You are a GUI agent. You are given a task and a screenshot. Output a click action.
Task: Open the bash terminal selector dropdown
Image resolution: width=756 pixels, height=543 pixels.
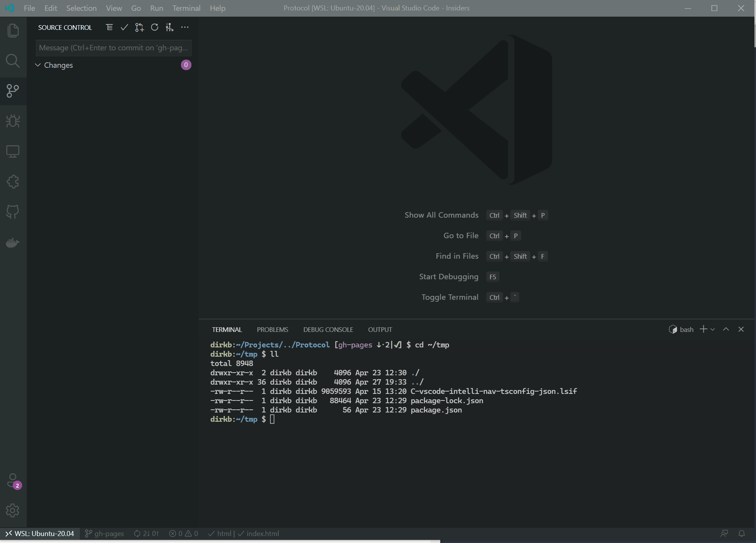[x=686, y=329]
